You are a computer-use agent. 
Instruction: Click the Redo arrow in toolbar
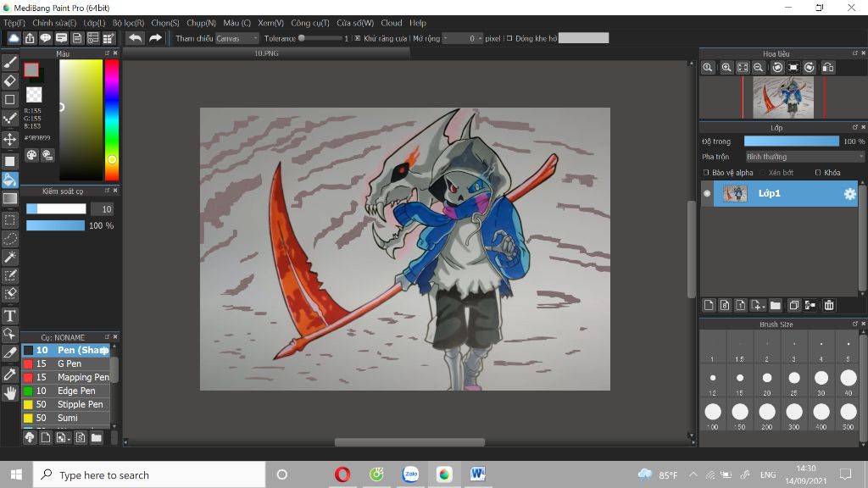pyautogui.click(x=156, y=38)
